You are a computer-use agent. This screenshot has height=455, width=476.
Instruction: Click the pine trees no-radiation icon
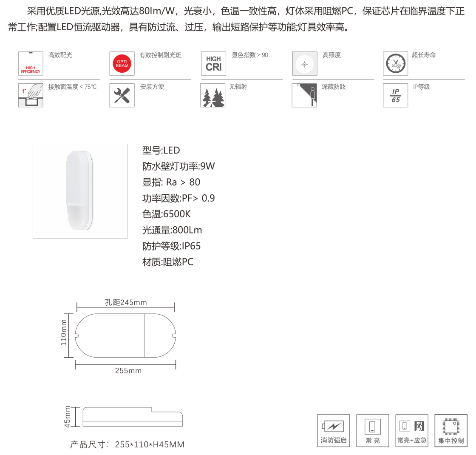(213, 95)
